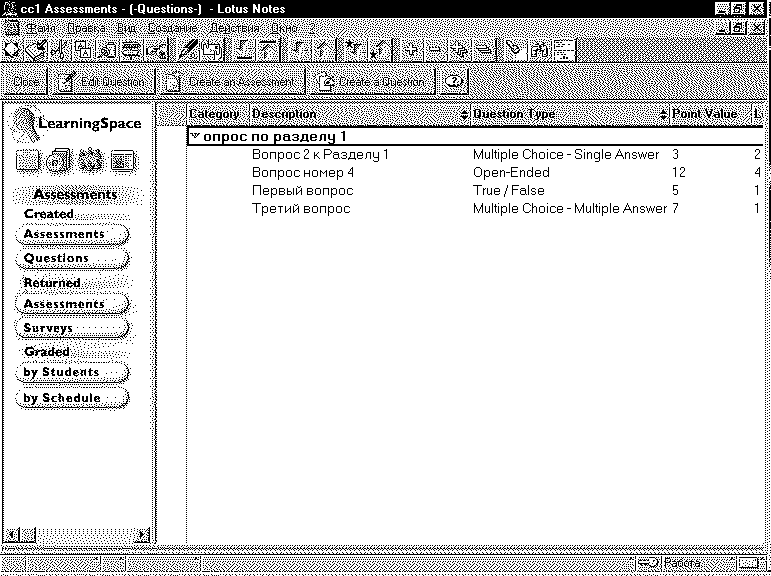The height and width of the screenshot is (576, 771).
Task: Click the scissors Cut SmartIcon
Action: 60,51
